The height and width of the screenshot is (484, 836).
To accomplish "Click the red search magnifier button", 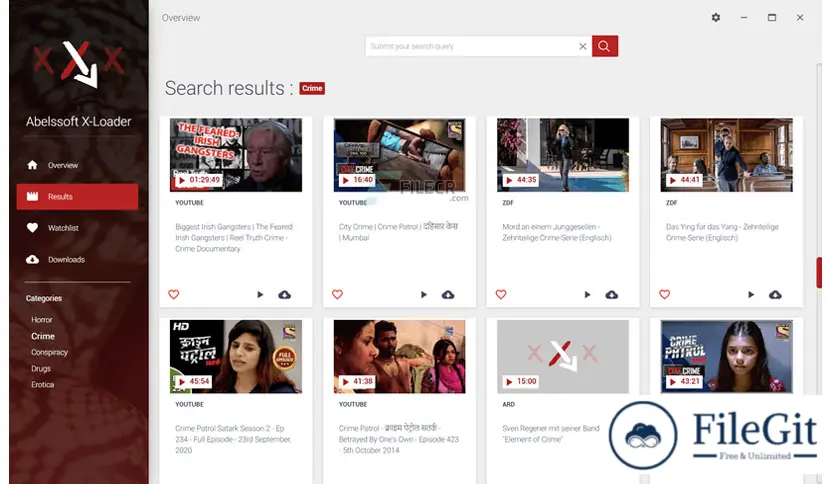I will [605, 46].
